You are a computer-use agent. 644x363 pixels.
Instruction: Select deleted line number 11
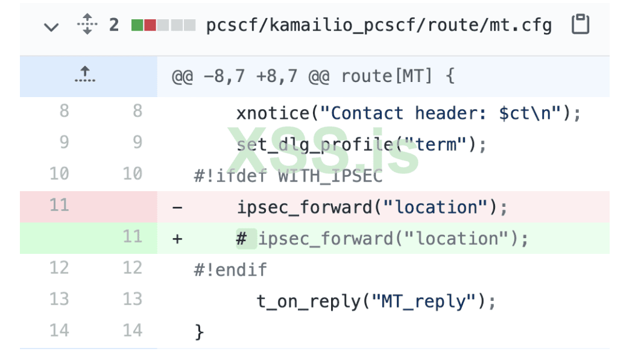click(59, 206)
